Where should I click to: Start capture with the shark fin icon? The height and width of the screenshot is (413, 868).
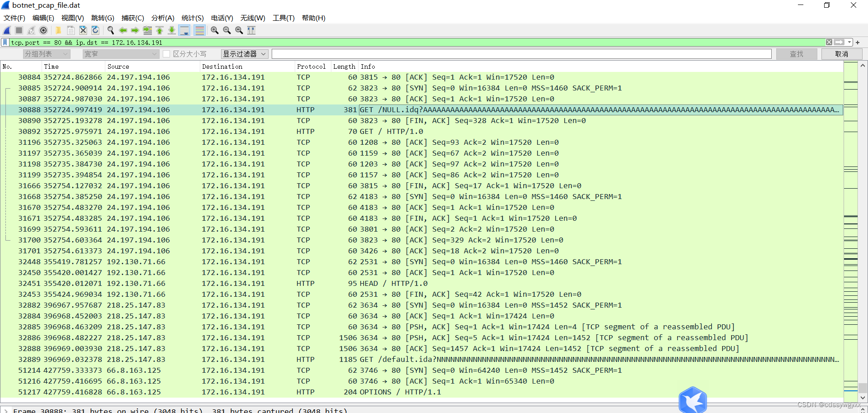pyautogui.click(x=7, y=30)
